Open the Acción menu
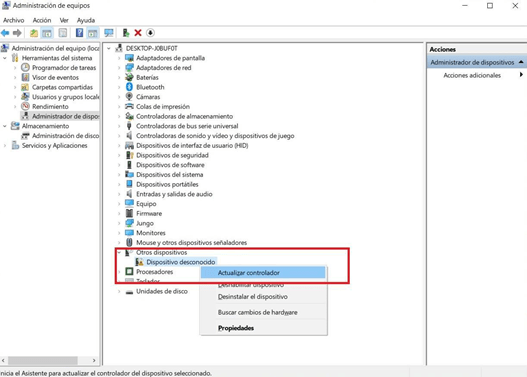This screenshot has width=527, height=377. 42,20
